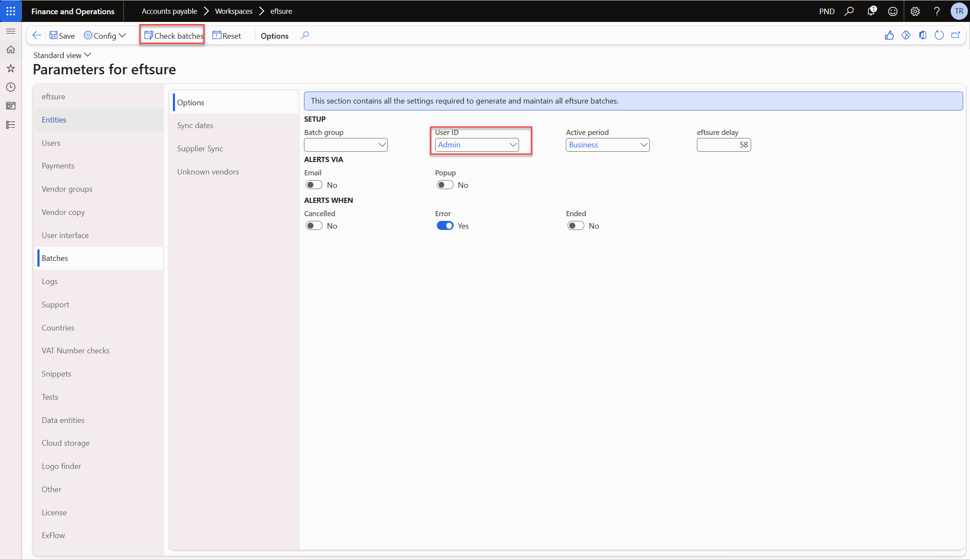Open the Options action pane tab
The width and height of the screenshot is (970, 560).
tap(274, 36)
